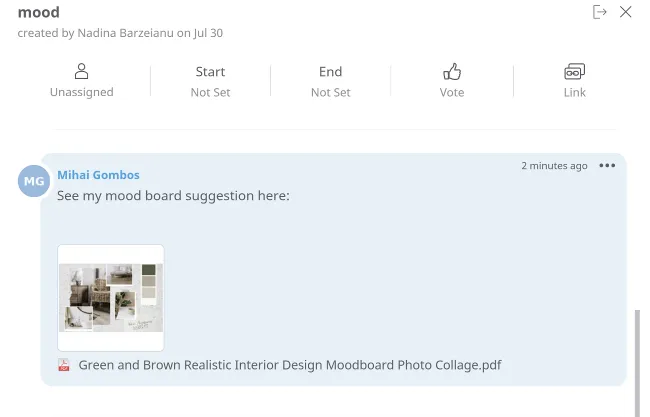The height and width of the screenshot is (417, 650).
Task: Open the moodboard collage thumbnail preview
Action: [x=111, y=298]
